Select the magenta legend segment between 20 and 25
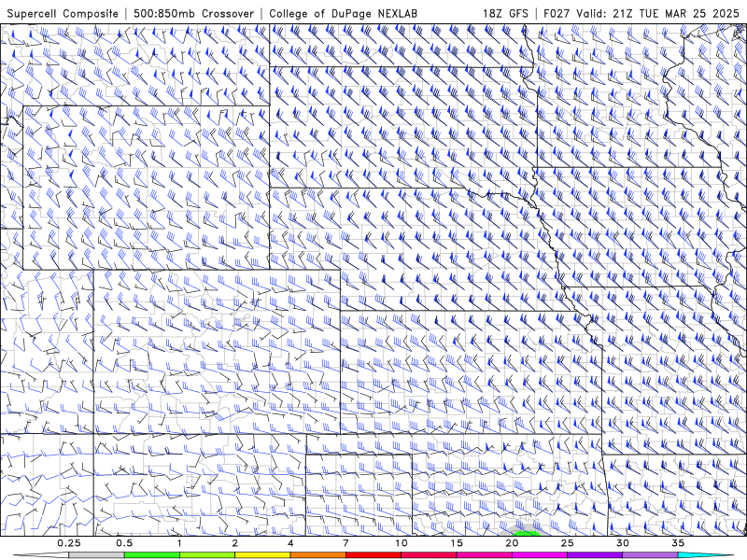Viewport: 747px width, 560px height. [540, 555]
